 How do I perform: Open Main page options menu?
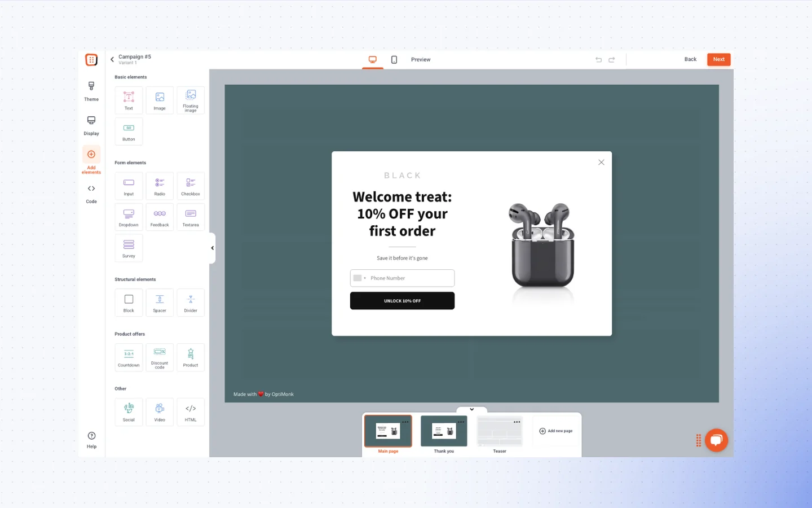[x=405, y=422]
